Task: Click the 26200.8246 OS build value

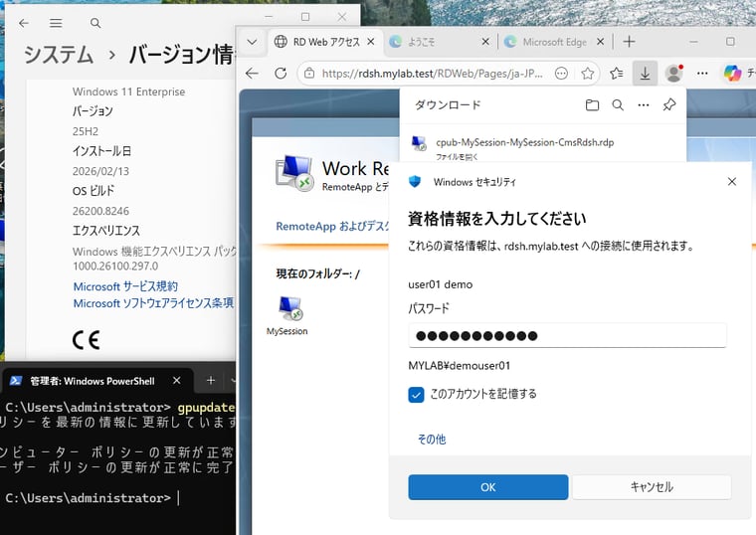Action: (x=100, y=211)
